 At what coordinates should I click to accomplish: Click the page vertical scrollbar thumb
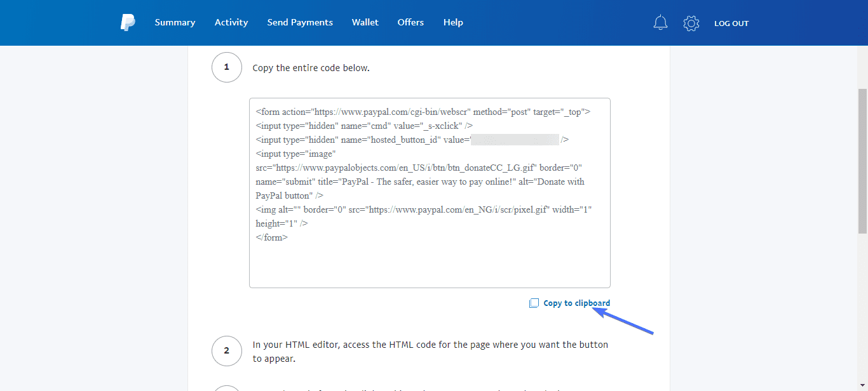[862, 162]
